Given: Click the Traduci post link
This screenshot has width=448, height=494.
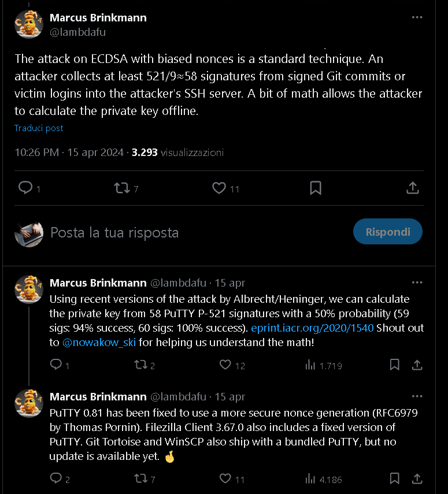Looking at the screenshot, I should (39, 128).
